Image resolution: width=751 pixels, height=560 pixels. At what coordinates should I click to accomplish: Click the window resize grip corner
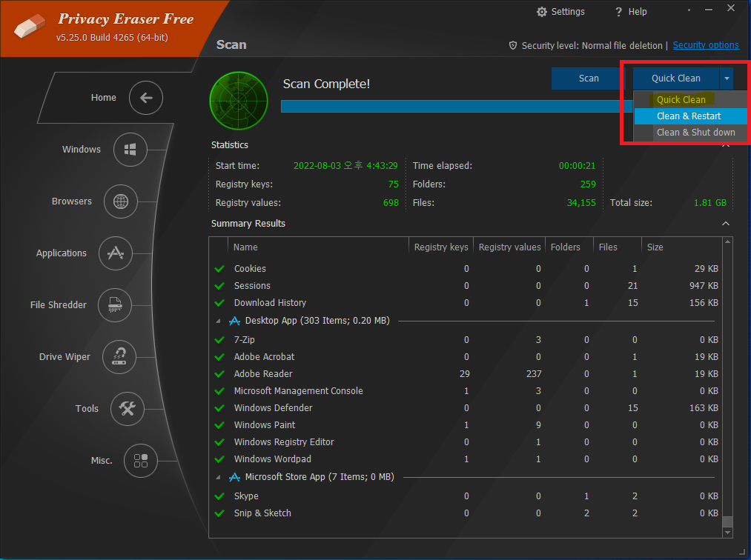[742, 551]
